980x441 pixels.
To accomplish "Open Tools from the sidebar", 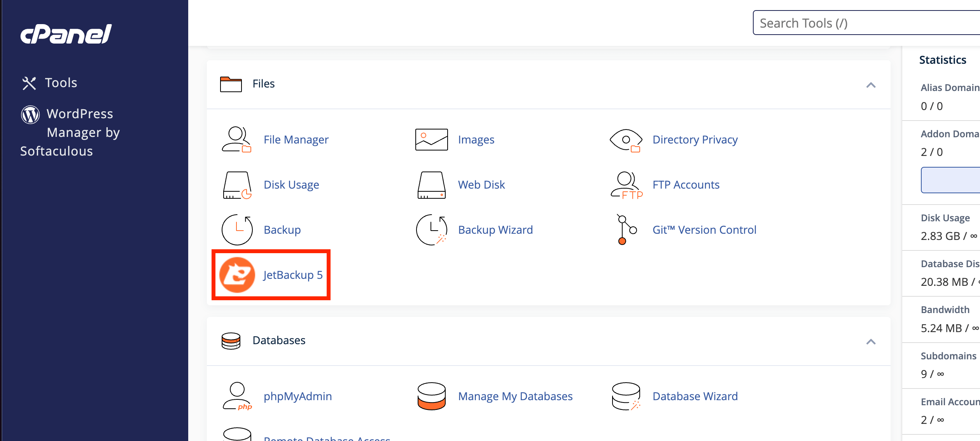I will [x=61, y=82].
